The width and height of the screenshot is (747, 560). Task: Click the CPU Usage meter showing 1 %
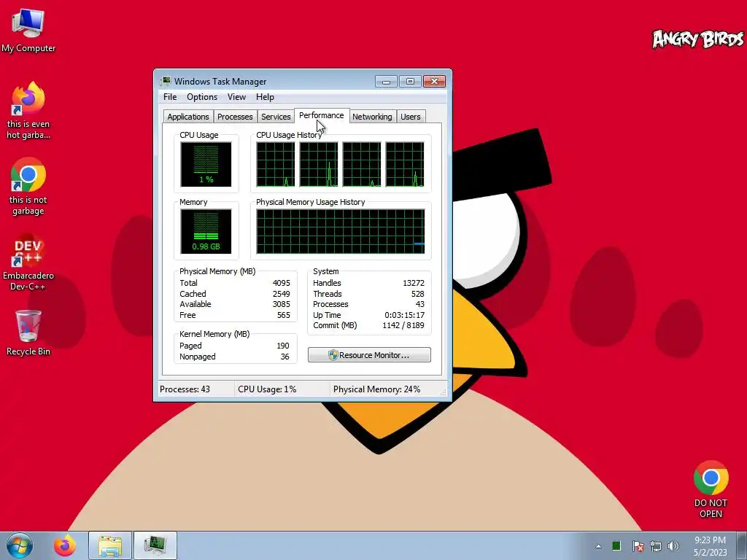coord(206,164)
